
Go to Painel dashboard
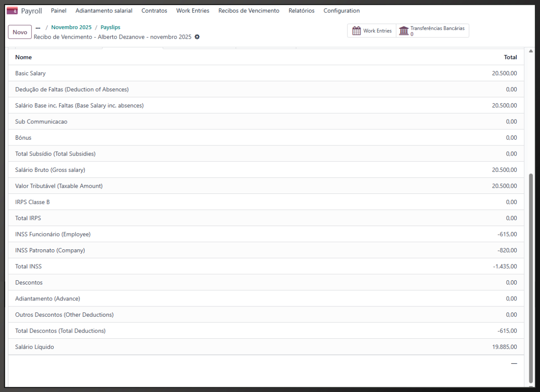[59, 11]
